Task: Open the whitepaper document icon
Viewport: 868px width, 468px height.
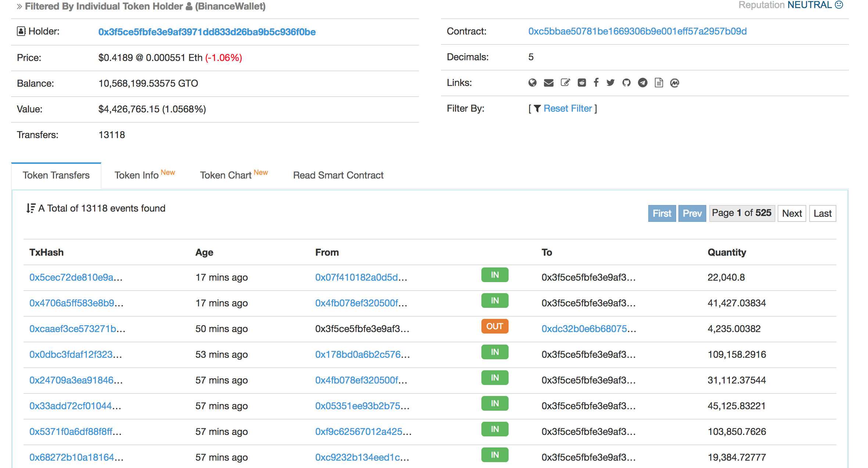Action: click(659, 83)
